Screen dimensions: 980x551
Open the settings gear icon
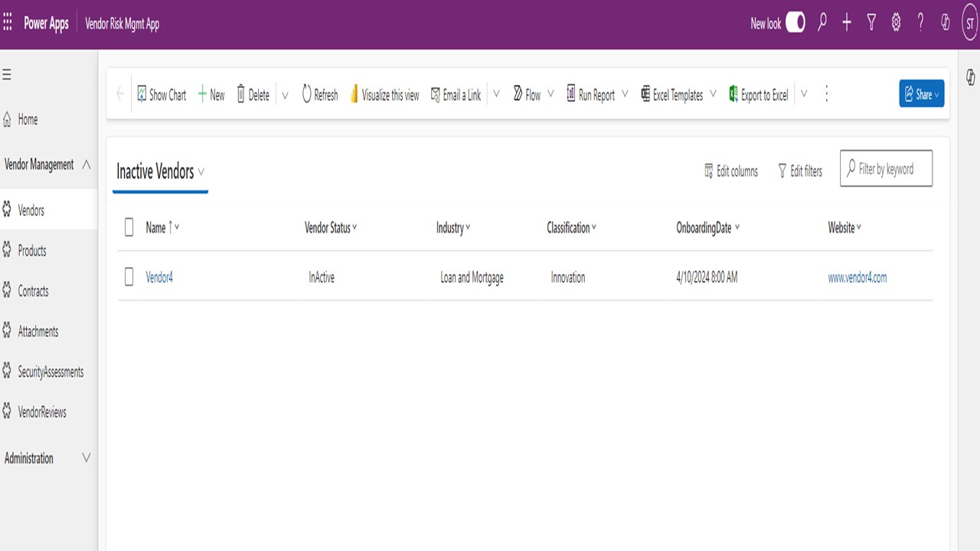(x=896, y=23)
